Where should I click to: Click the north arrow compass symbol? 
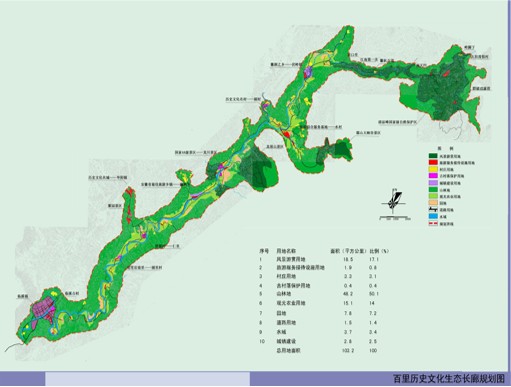(394, 202)
